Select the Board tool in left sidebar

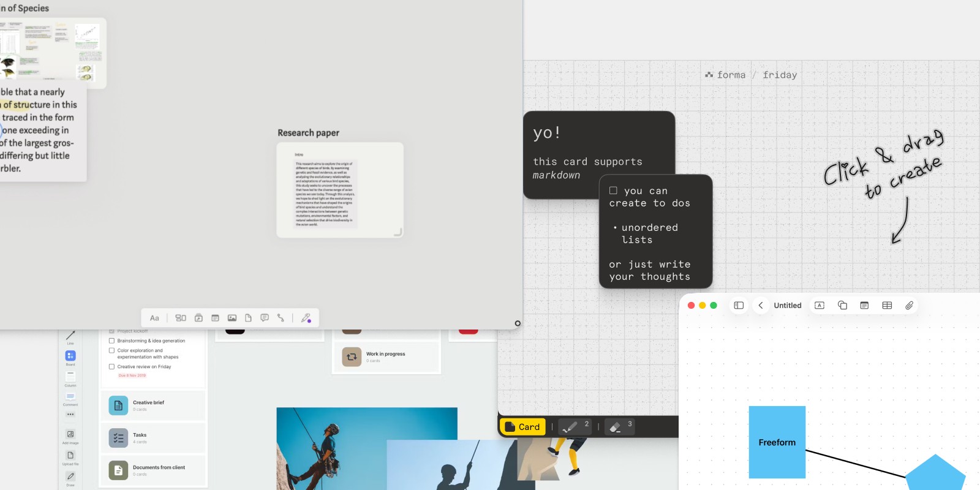click(x=70, y=358)
